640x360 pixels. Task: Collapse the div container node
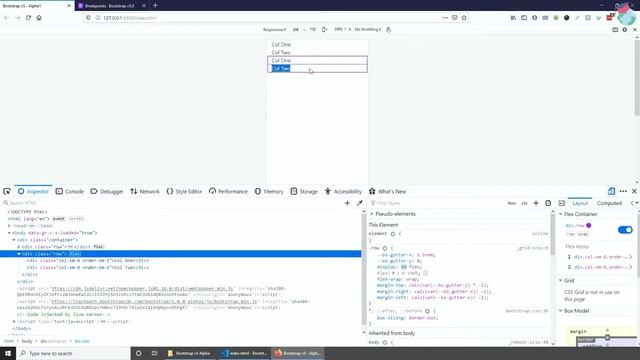[14, 240]
